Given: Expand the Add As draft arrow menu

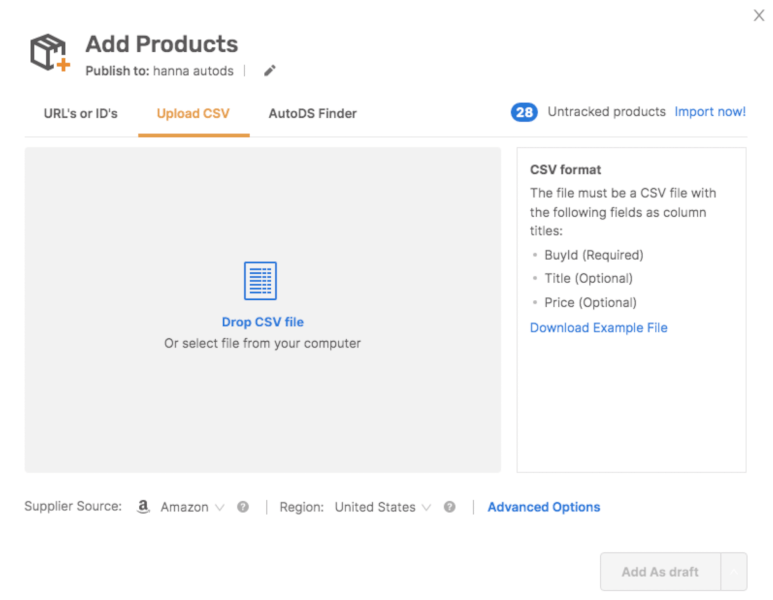Looking at the screenshot, I should tap(734, 571).
